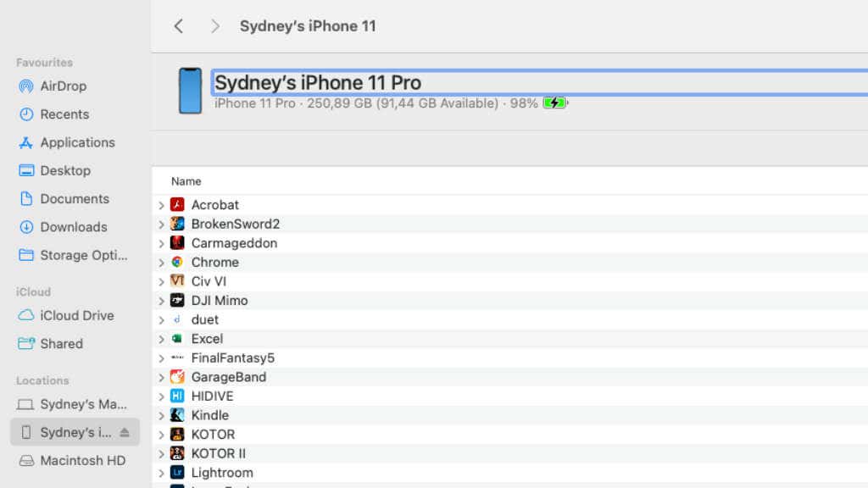The width and height of the screenshot is (868, 488).
Task: Select the Excel app name
Action: pos(207,339)
